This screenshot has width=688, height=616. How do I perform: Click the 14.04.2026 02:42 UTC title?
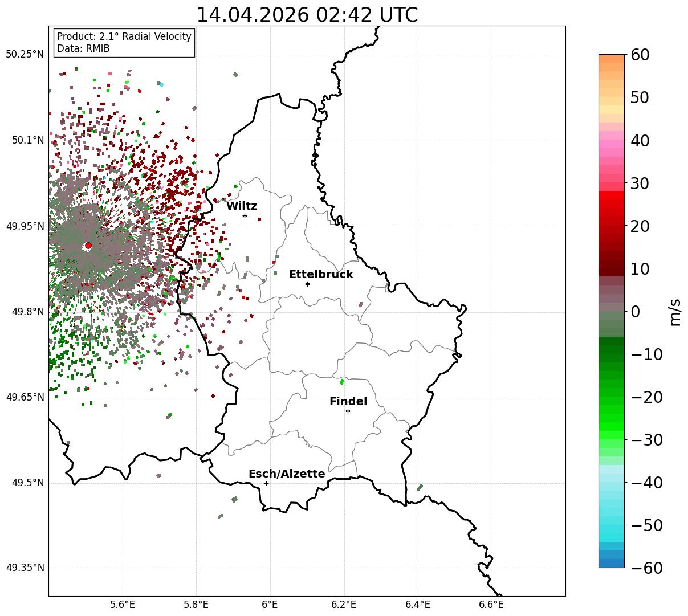(307, 14)
